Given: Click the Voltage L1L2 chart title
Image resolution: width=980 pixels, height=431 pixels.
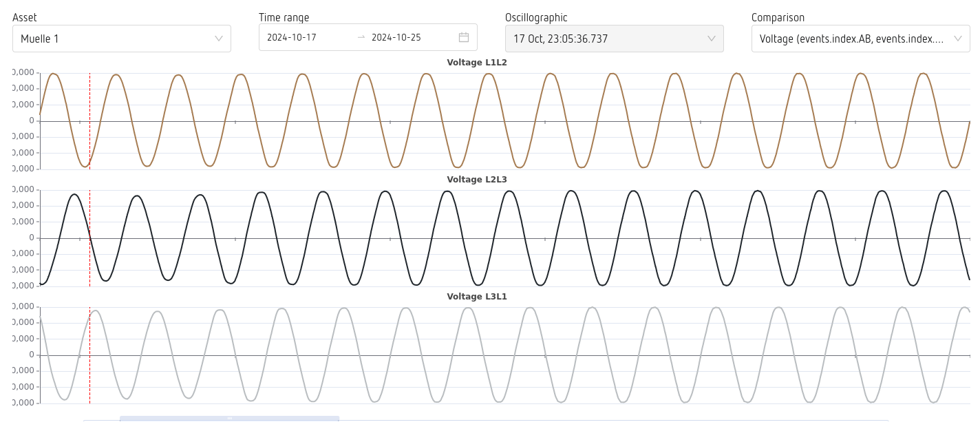Looking at the screenshot, I should click(477, 63).
